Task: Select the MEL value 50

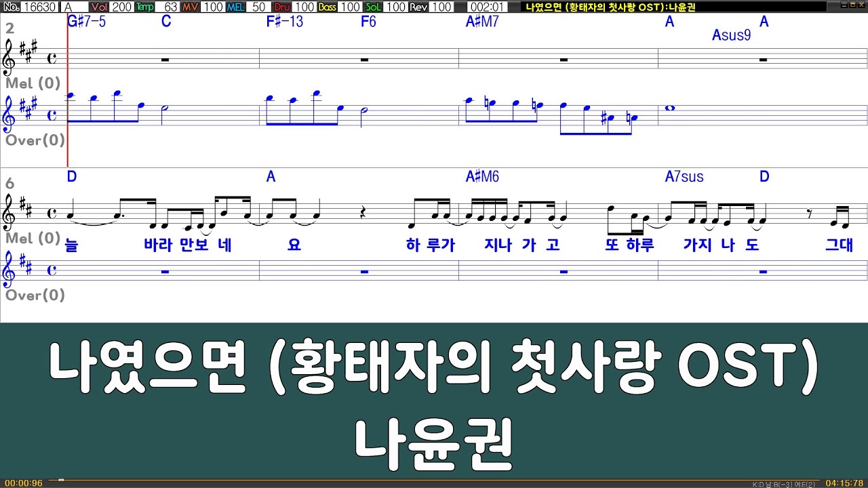Action: pos(259,7)
